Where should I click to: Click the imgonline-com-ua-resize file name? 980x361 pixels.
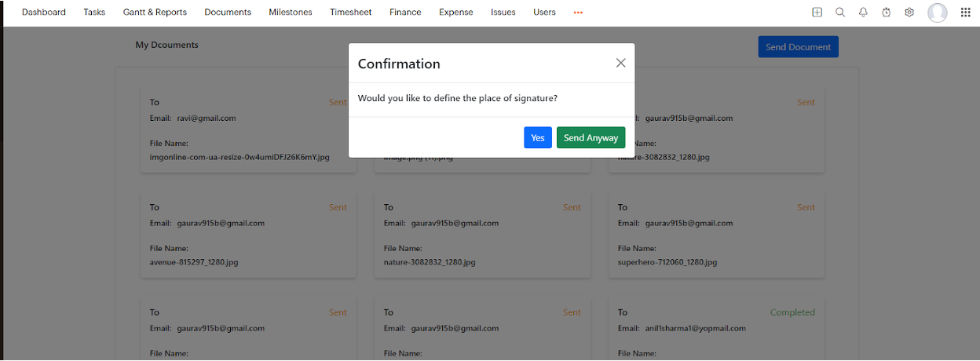click(x=240, y=157)
